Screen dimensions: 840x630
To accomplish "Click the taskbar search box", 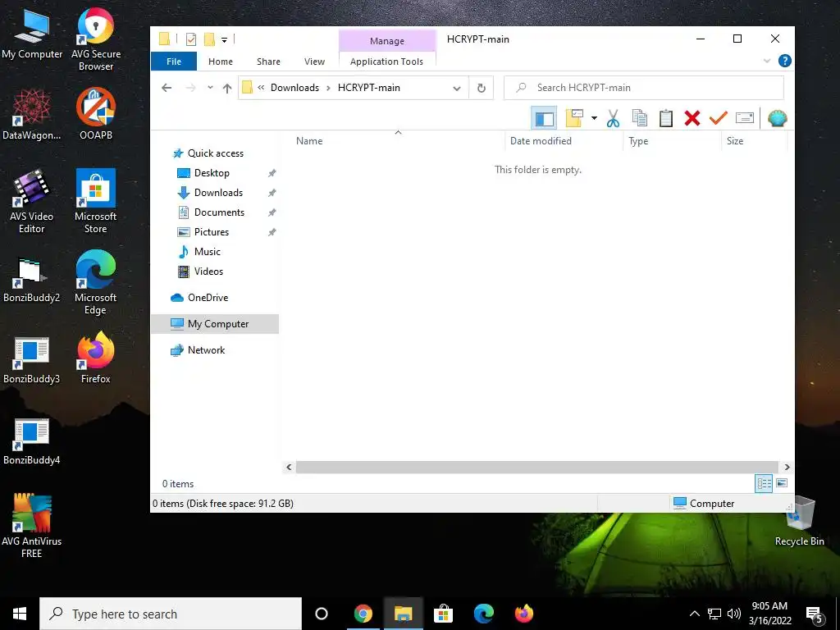I will click(x=171, y=614).
